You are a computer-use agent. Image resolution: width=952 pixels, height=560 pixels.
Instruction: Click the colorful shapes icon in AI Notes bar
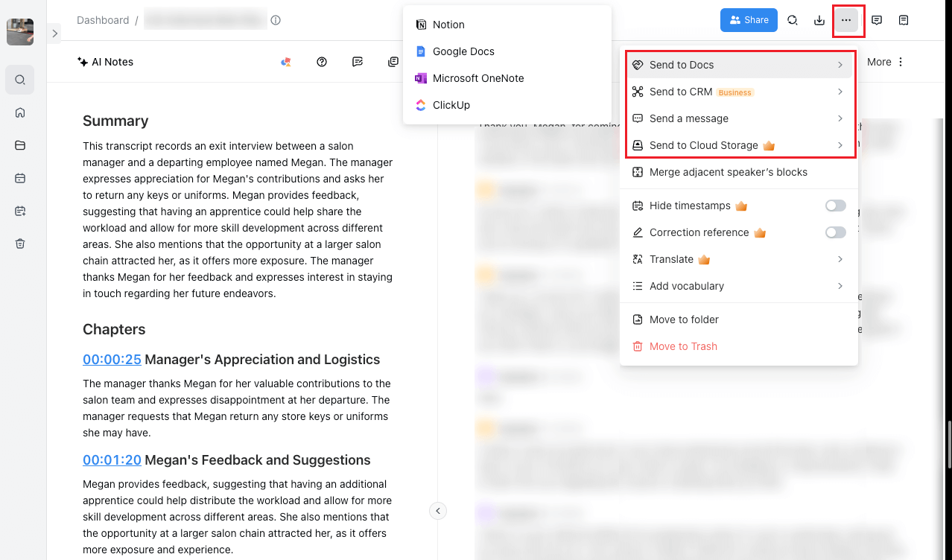coord(286,62)
